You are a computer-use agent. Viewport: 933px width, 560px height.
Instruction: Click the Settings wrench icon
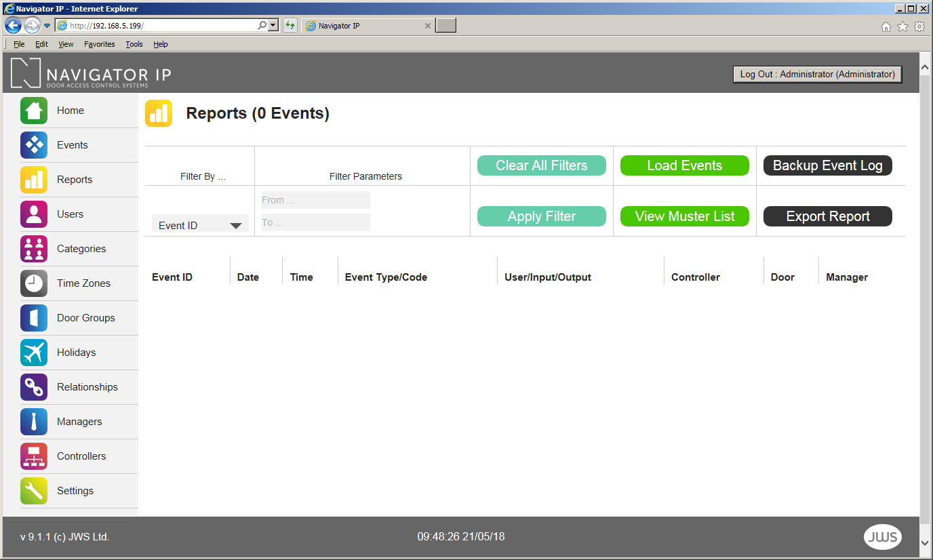(34, 491)
